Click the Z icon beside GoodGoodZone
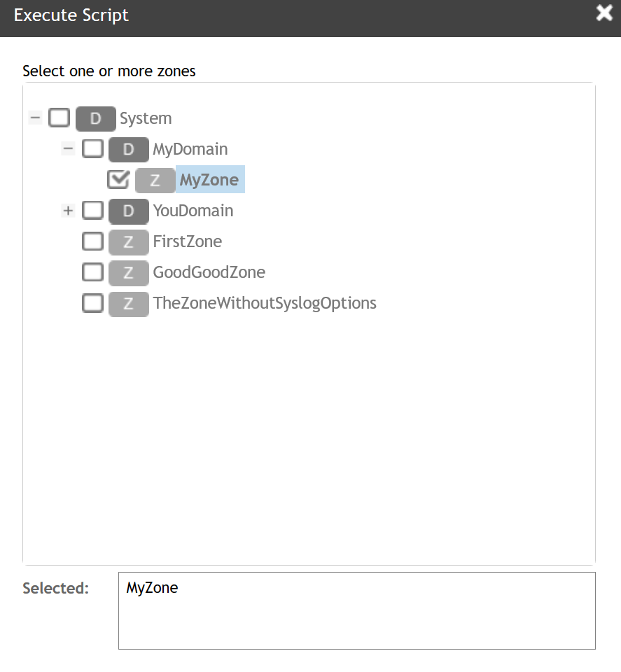Viewport: 621px width, 672px height. [128, 272]
